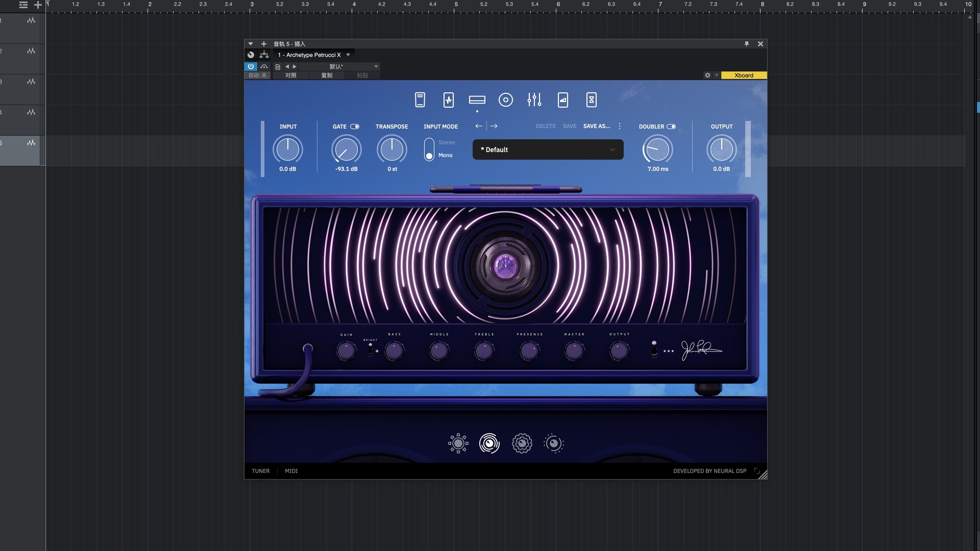980x551 pixels.
Task: Select the cabinet section circle icon
Action: pos(505,100)
